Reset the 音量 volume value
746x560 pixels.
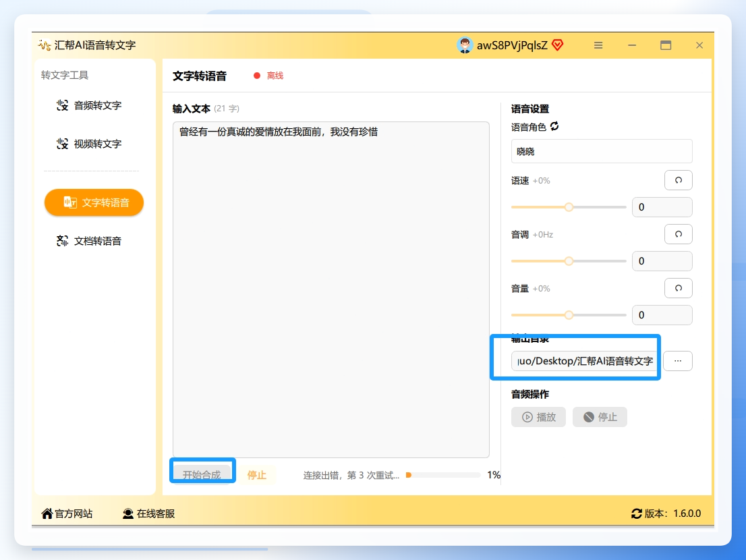coord(678,288)
